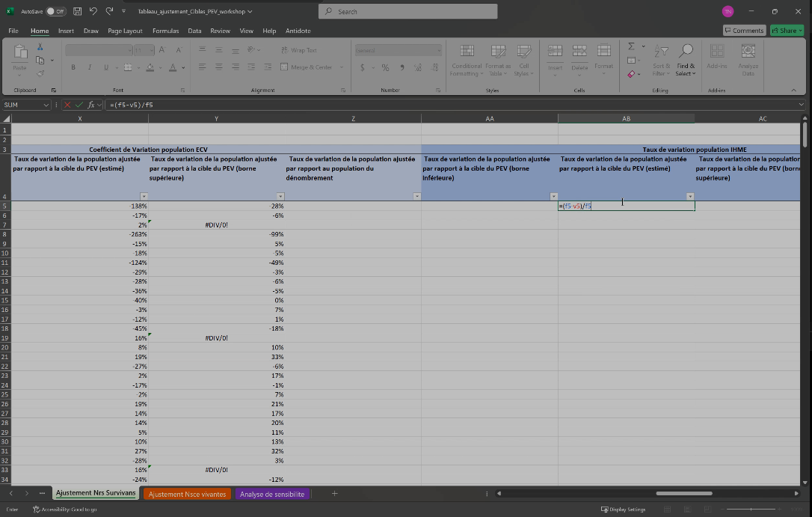Click the Find & Select magnifier icon
Image resolution: width=812 pixels, height=517 pixels.
click(x=686, y=51)
